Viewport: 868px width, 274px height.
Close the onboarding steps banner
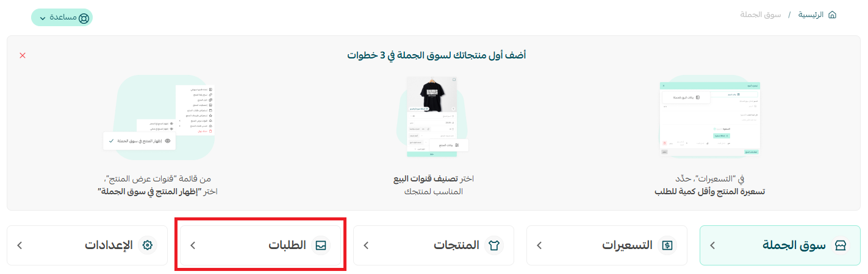[23, 55]
